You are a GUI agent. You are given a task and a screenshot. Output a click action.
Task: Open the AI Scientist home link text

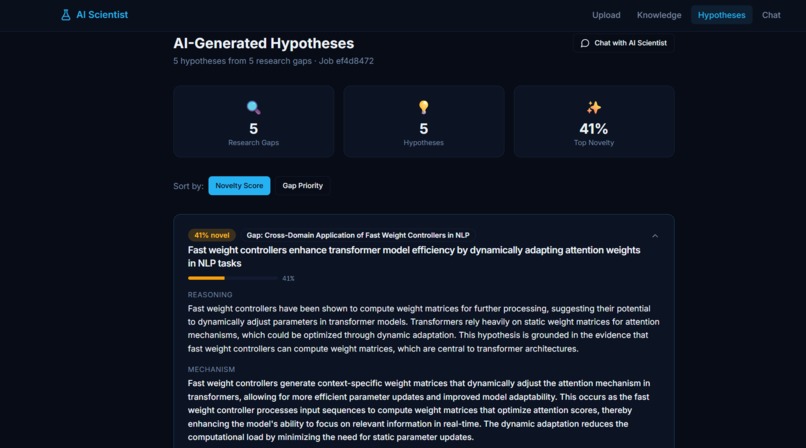(102, 15)
